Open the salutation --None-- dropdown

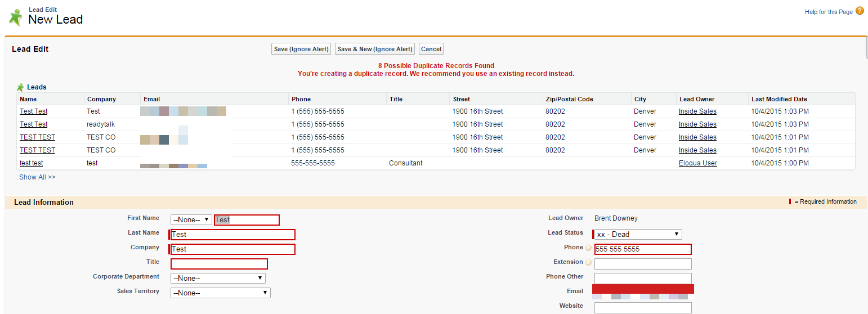[191, 220]
